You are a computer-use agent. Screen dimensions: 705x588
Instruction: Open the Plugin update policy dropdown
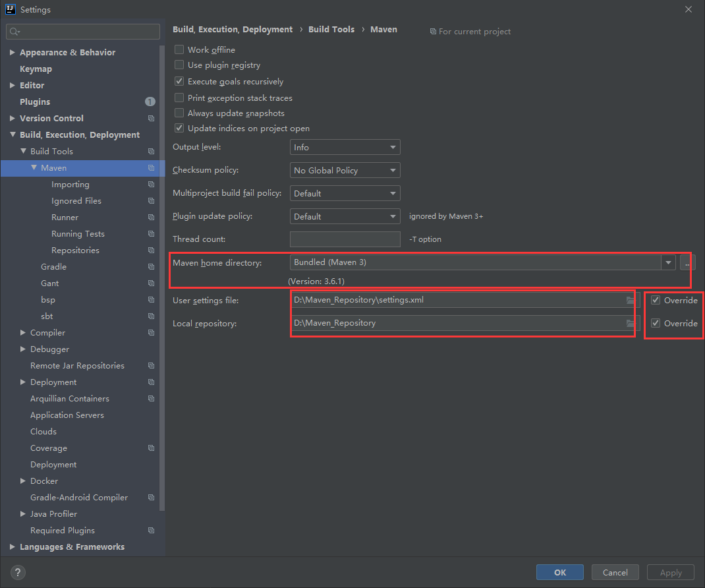pyautogui.click(x=345, y=216)
